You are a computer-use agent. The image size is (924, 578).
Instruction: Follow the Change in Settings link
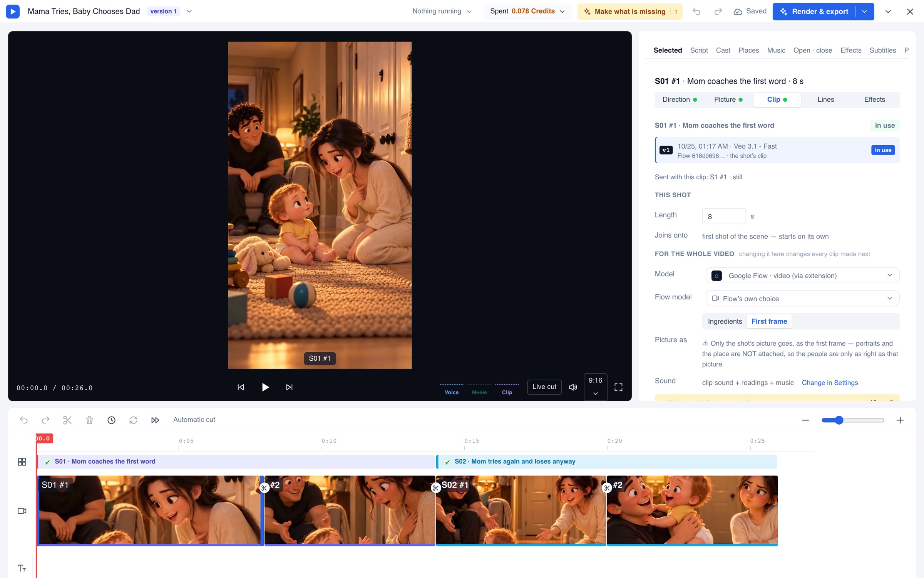tap(830, 383)
